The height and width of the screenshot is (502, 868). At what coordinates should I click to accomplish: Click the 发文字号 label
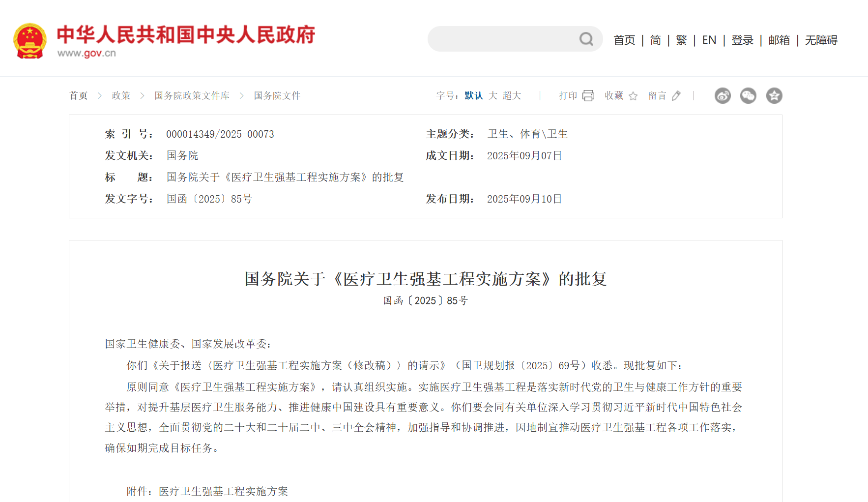click(x=129, y=199)
